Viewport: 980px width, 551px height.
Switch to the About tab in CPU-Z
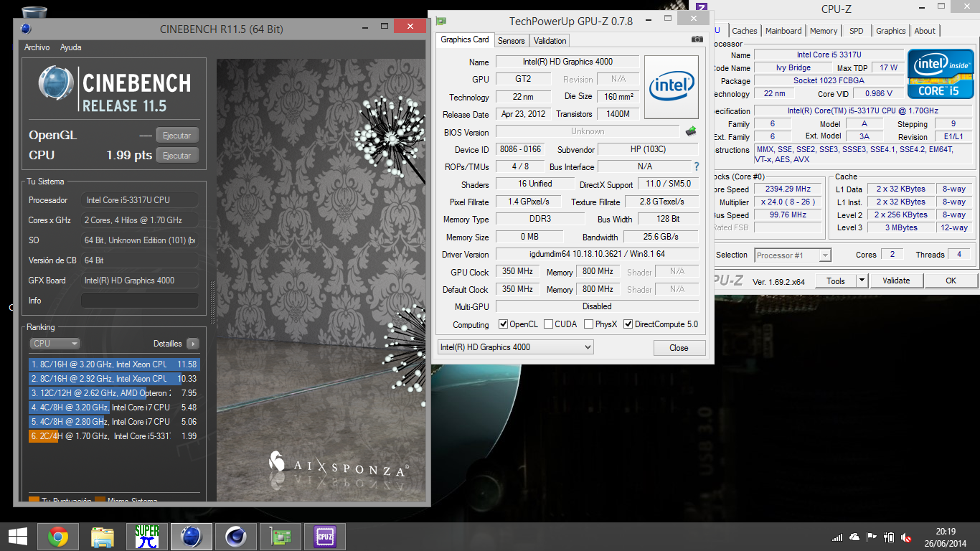click(x=925, y=31)
